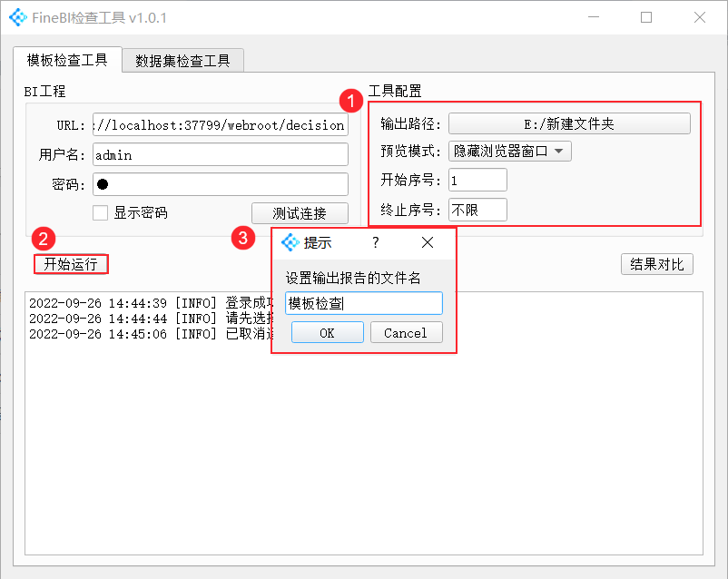Viewport: 728px width, 579px height.
Task: Focus the URL input field
Action: pyautogui.click(x=221, y=125)
